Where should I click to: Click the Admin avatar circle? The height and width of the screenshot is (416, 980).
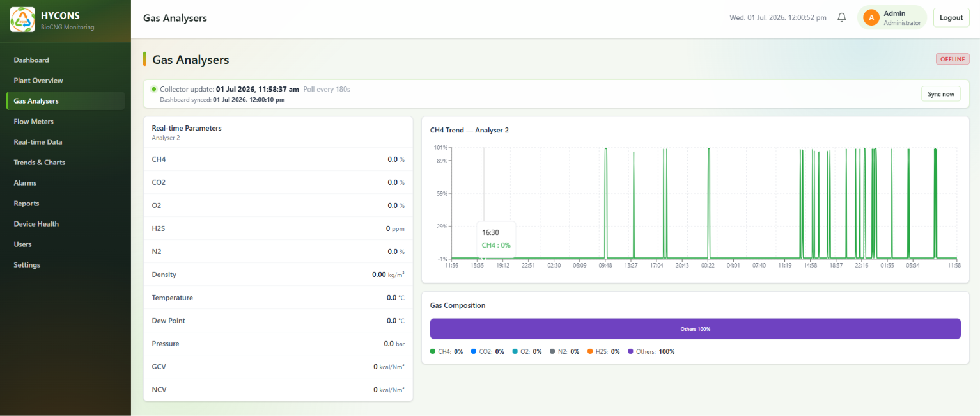click(x=871, y=17)
